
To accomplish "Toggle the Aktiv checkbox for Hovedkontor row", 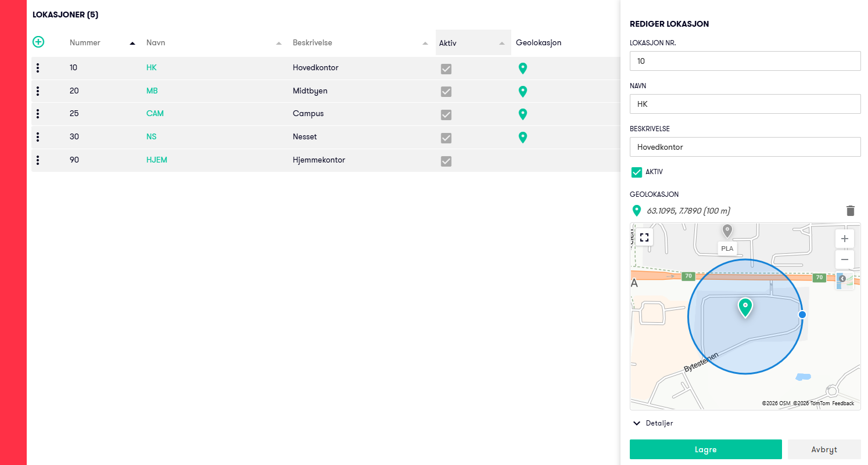I will (446, 69).
